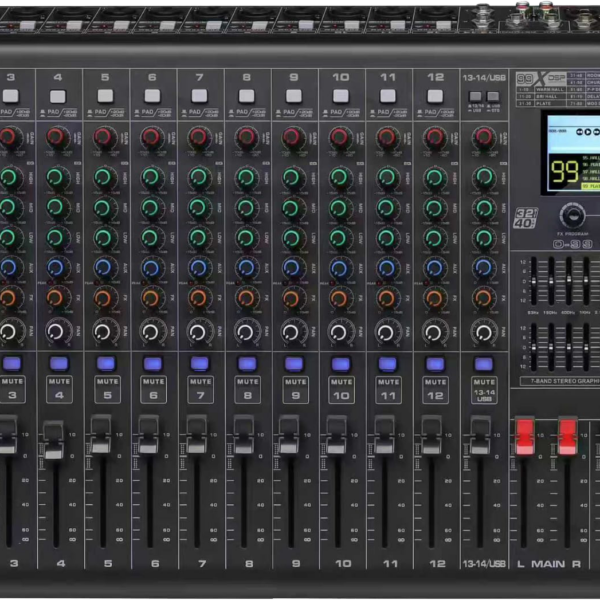The width and height of the screenshot is (600, 600).
Task: Adjust the green LOW EQ knob on channel 4
Action: click(56, 238)
